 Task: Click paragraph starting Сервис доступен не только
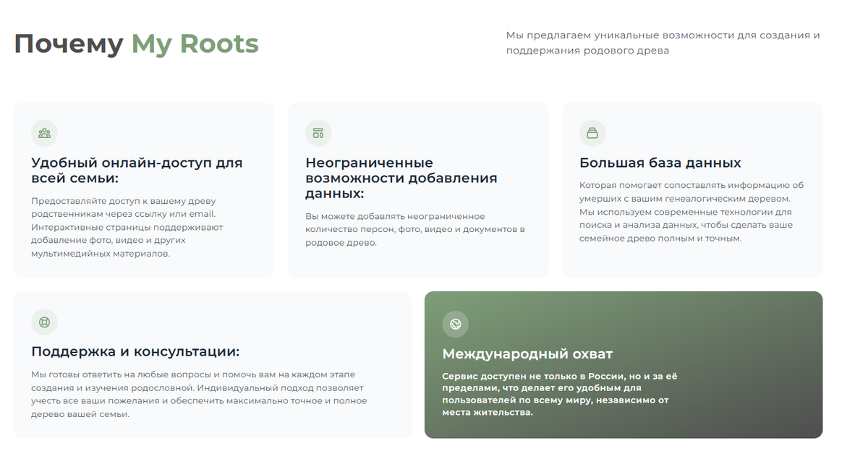click(x=560, y=394)
